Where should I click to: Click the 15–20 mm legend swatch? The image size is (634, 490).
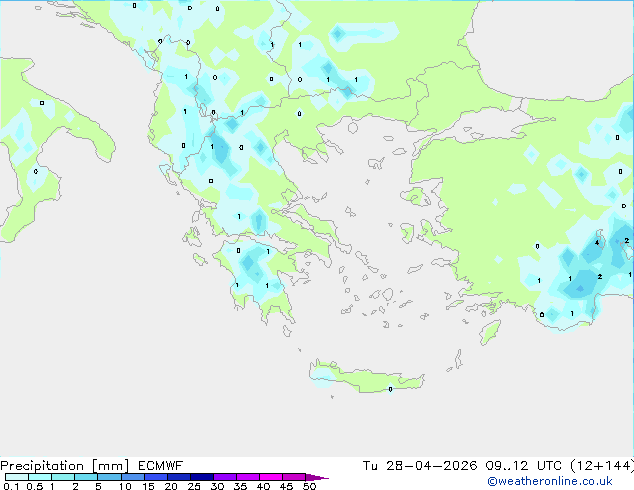click(156, 477)
